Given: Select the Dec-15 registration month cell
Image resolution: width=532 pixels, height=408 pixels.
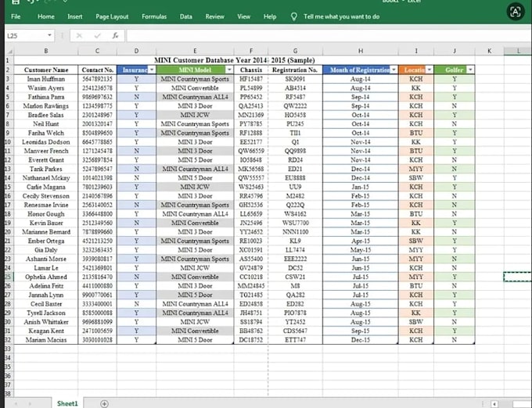Looking at the screenshot, I should [x=361, y=340].
